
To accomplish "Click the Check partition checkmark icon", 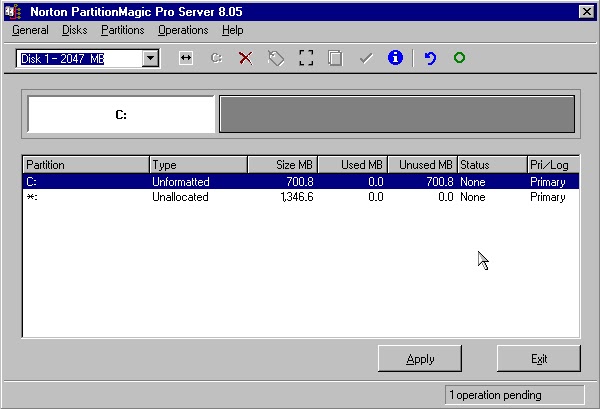I will coord(366,59).
